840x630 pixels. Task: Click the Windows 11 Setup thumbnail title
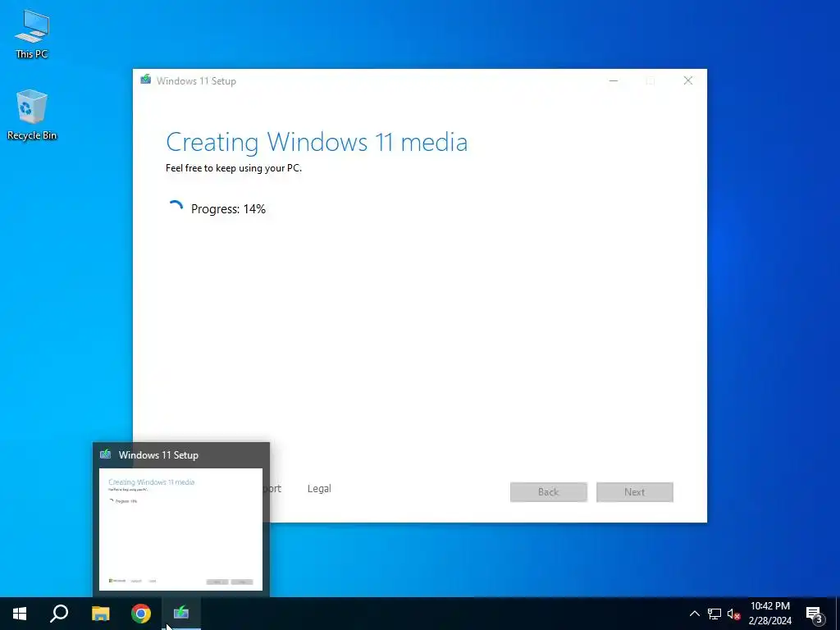tap(158, 455)
